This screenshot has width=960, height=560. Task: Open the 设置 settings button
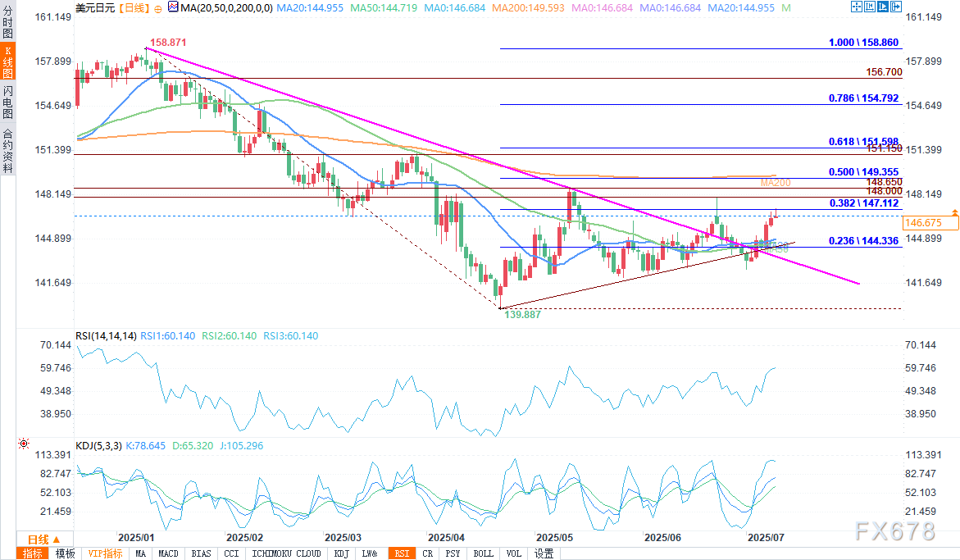tap(544, 553)
